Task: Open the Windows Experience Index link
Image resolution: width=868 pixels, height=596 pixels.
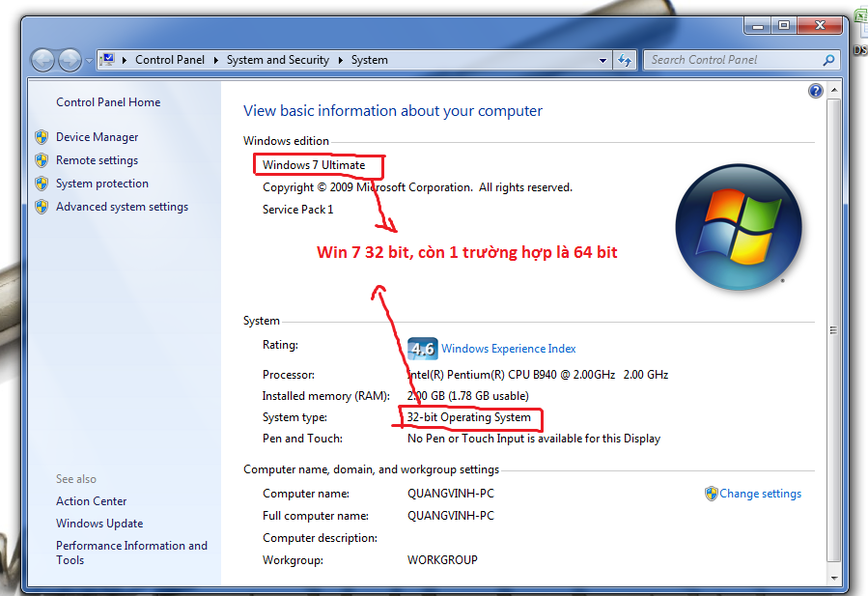Action: point(508,349)
